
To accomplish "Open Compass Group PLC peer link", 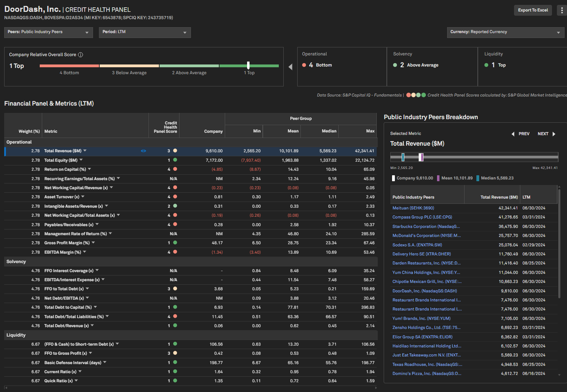I will [422, 217].
